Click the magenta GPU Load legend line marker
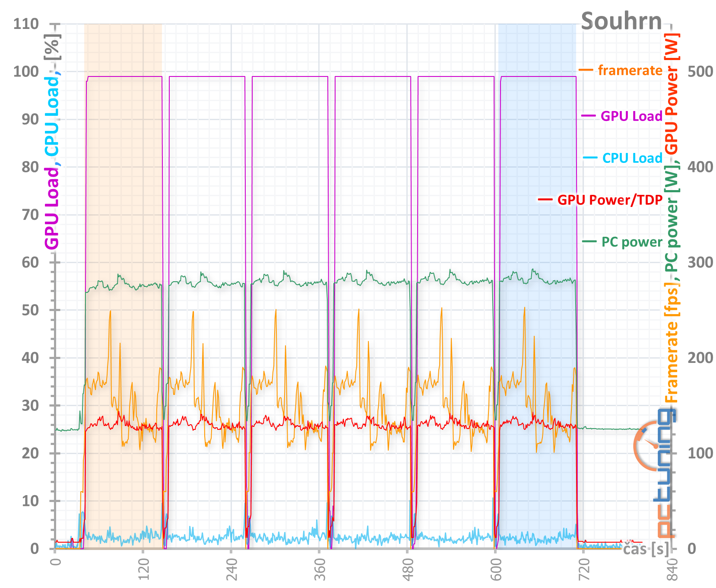Viewport: 716px width, 588px height. click(589, 116)
